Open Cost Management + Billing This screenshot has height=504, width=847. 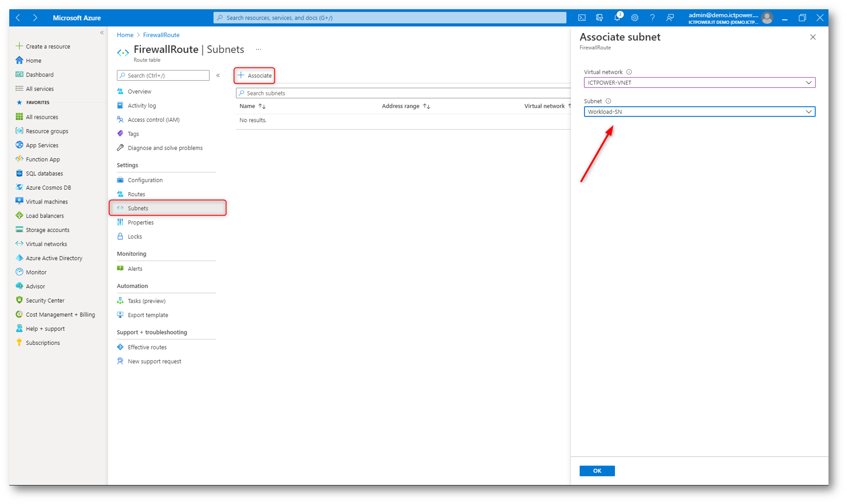click(x=60, y=314)
